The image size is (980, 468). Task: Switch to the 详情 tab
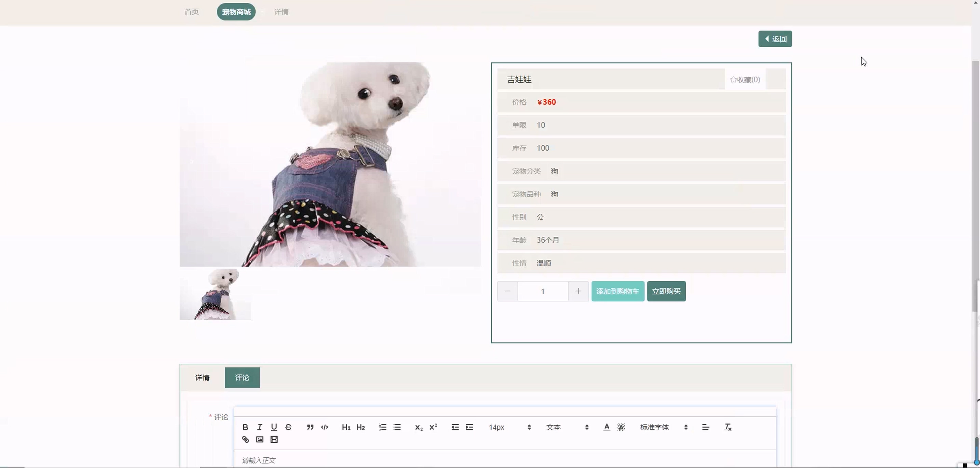point(202,377)
